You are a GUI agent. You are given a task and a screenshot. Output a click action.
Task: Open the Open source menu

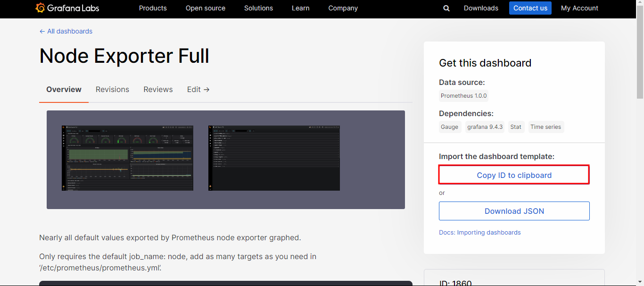point(205,8)
